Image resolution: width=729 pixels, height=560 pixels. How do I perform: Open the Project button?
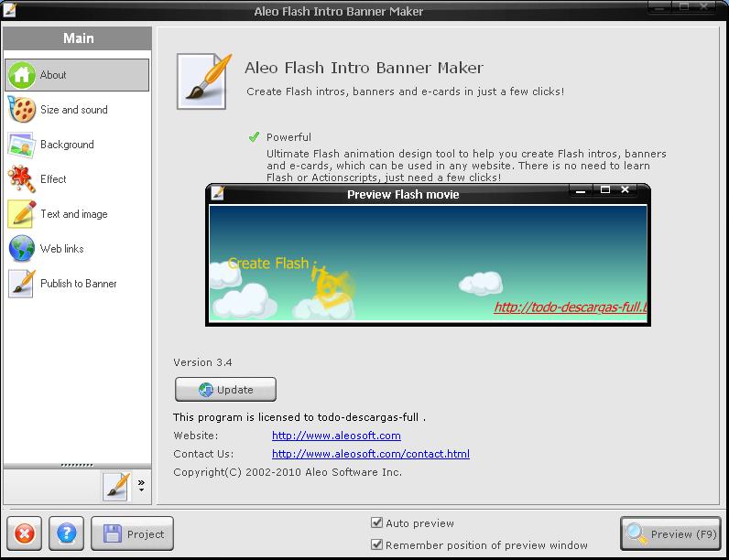click(x=132, y=533)
